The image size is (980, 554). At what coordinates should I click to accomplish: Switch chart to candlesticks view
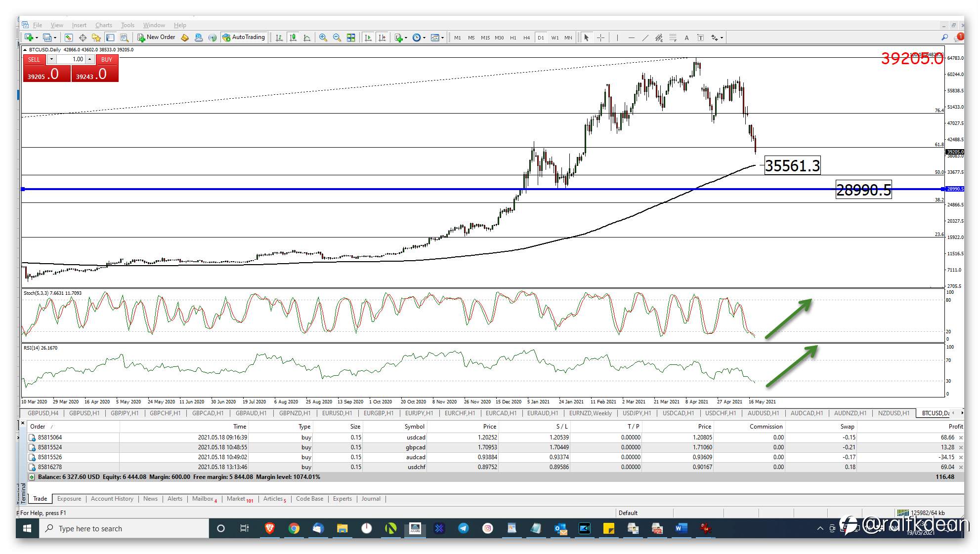(x=293, y=38)
